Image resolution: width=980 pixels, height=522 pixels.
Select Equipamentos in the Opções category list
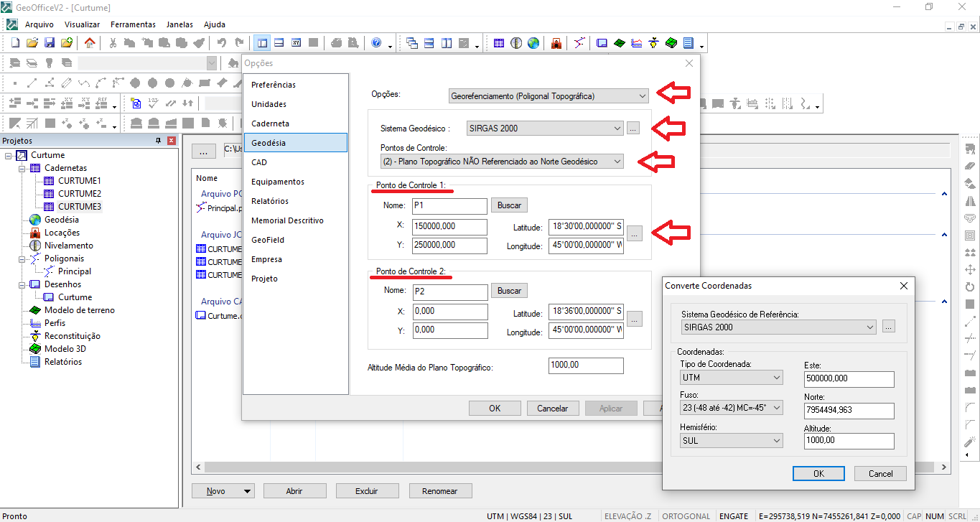pos(278,182)
